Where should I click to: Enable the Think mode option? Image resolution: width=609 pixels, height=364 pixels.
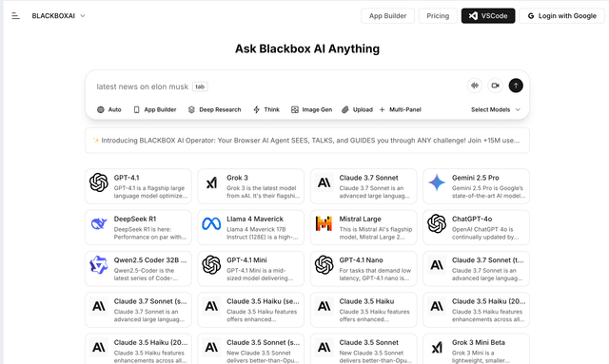(x=266, y=110)
